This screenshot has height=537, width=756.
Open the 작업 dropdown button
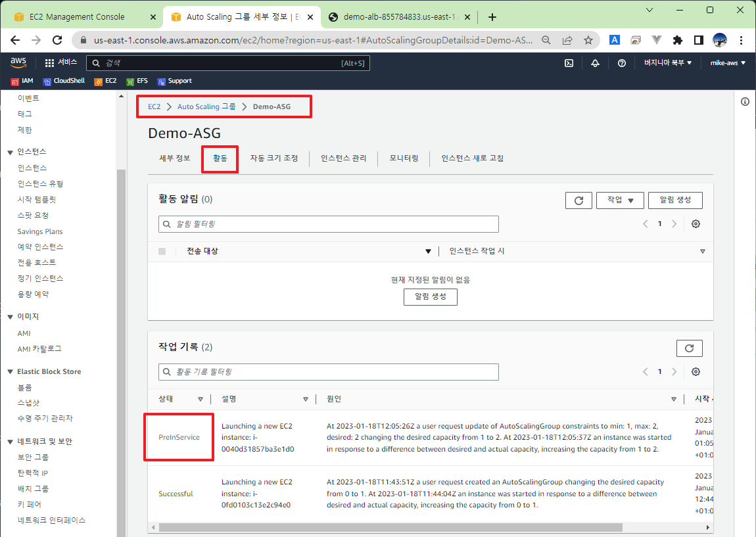tap(620, 200)
